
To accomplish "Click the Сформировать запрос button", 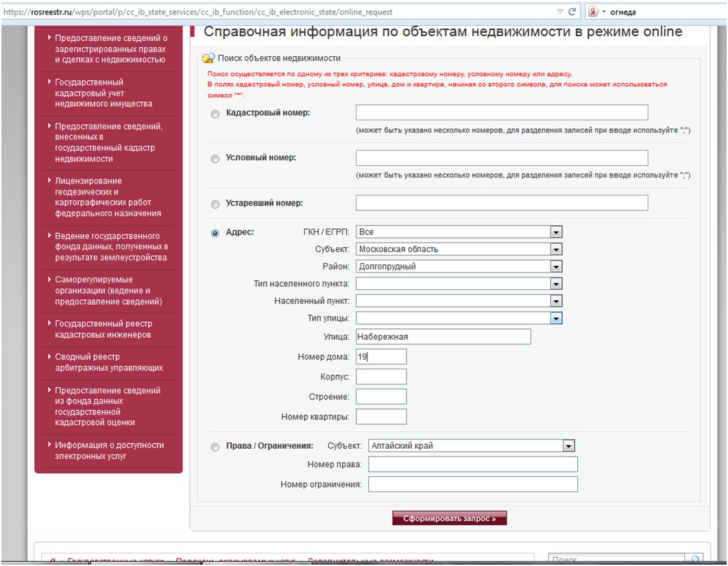I will [450, 518].
